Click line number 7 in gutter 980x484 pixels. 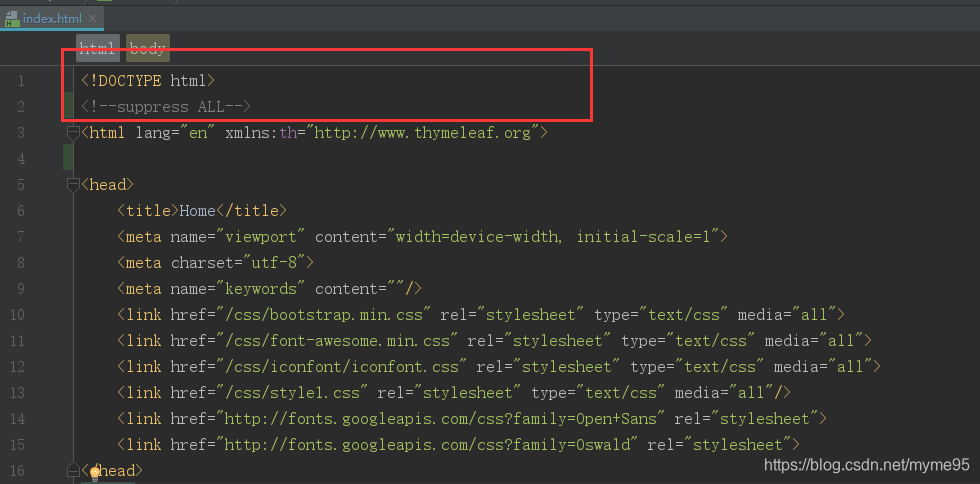click(21, 237)
